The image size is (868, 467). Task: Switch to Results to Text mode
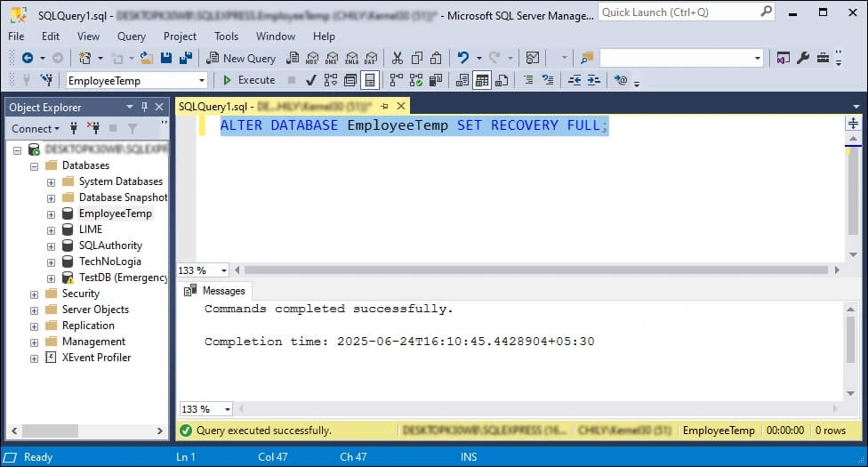point(462,80)
